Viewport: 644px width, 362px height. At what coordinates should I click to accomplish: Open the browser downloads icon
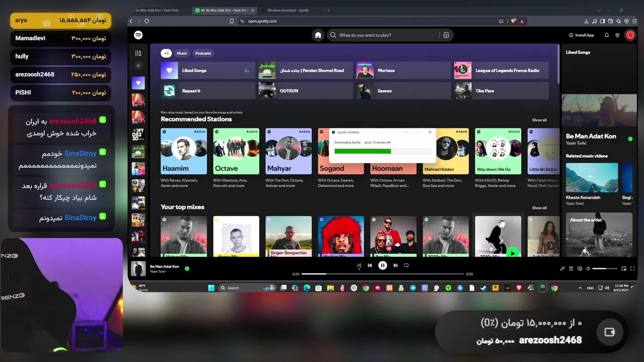586,21
